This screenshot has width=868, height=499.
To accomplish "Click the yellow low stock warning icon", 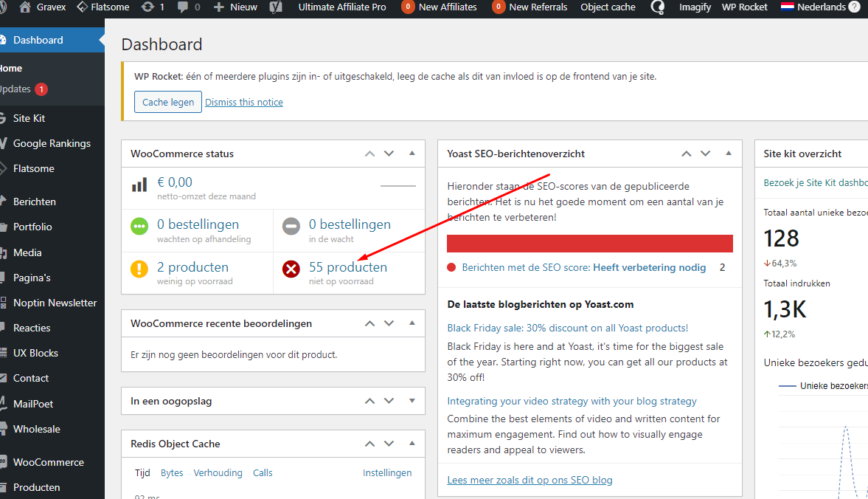I will (x=139, y=269).
